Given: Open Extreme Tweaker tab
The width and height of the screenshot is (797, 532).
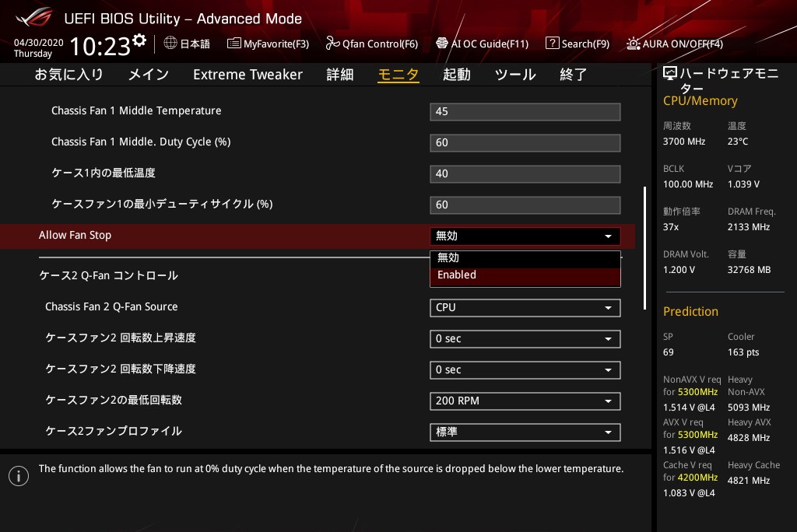Looking at the screenshot, I should coord(248,74).
